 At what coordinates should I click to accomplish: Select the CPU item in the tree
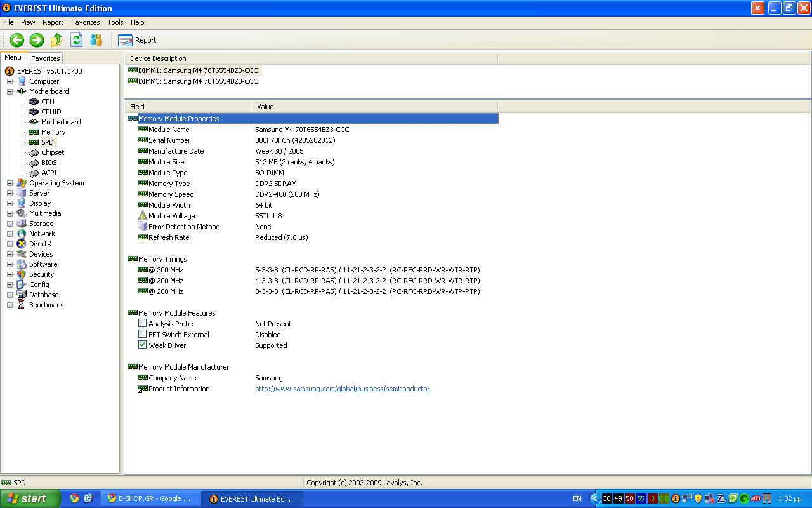tap(48, 102)
